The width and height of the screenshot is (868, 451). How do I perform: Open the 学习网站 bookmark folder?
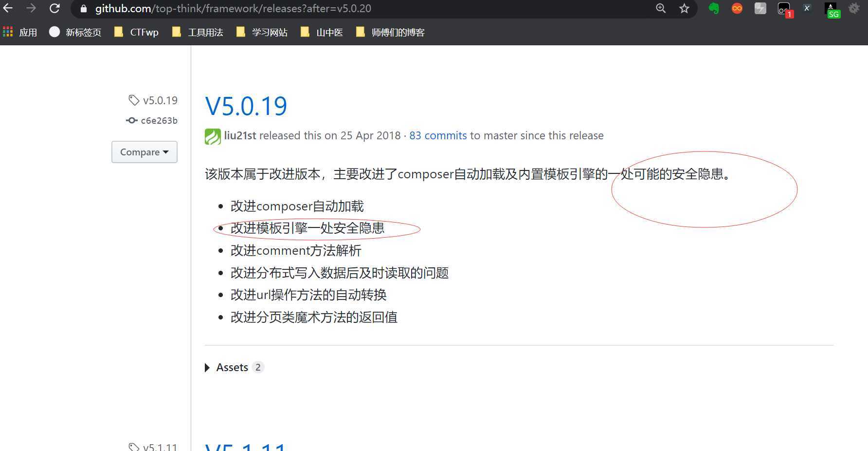[262, 32]
